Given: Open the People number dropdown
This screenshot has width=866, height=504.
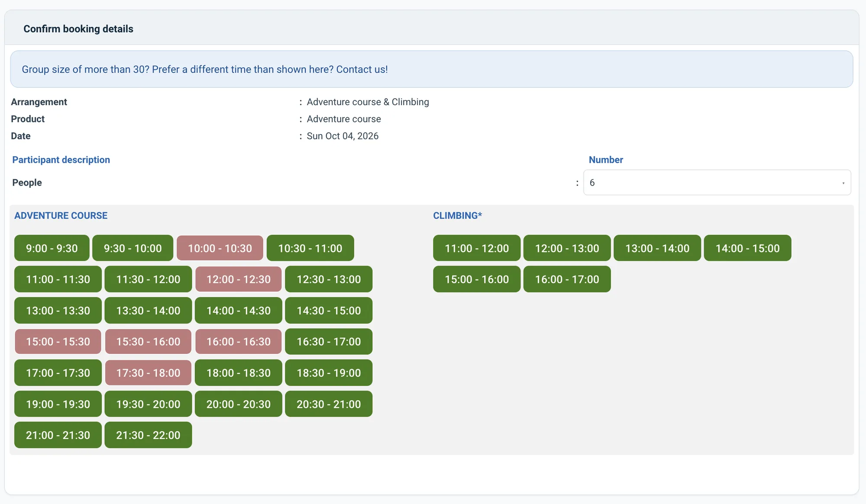Looking at the screenshot, I should coord(717,183).
